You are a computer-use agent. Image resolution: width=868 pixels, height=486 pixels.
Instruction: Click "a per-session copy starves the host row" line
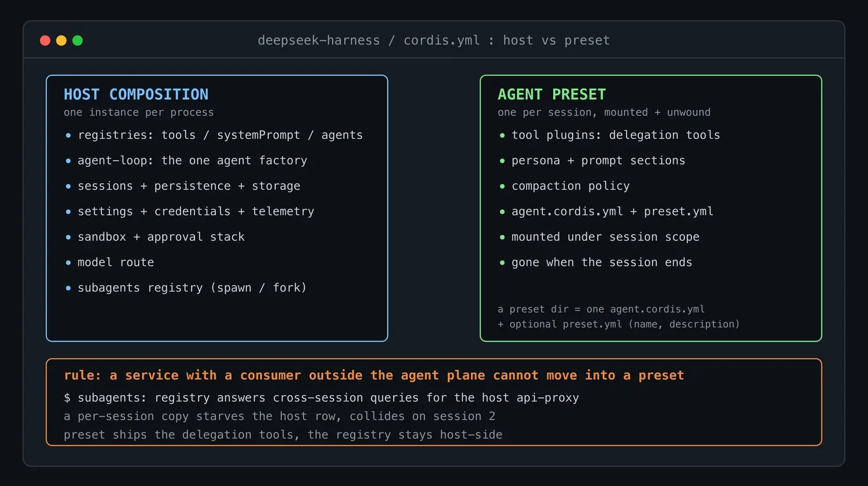279,417
